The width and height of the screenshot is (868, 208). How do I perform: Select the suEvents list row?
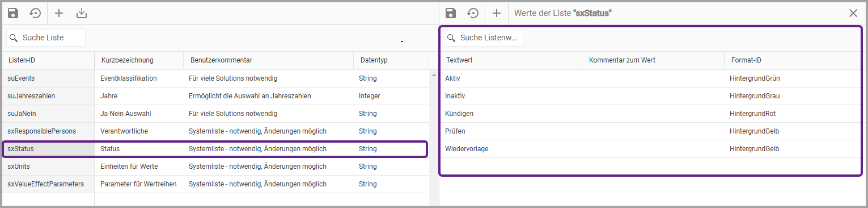click(x=215, y=78)
